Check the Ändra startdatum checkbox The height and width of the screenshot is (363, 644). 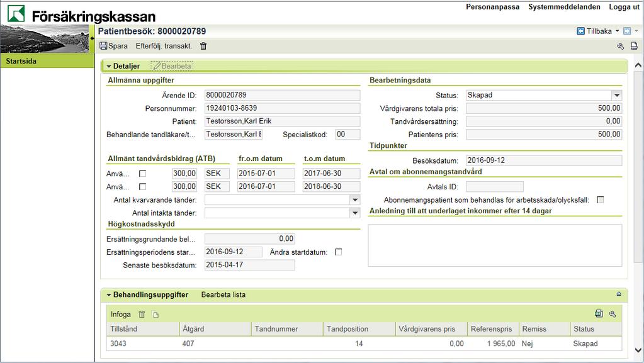[339, 252]
